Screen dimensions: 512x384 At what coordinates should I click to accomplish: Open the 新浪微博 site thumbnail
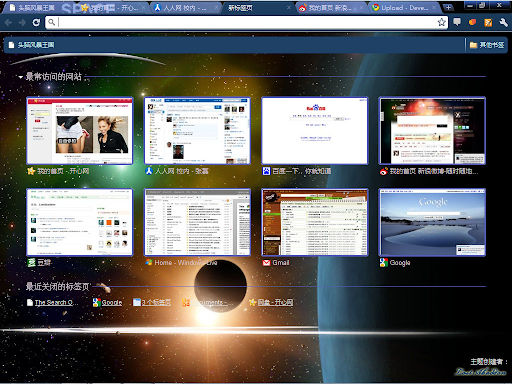click(432, 131)
